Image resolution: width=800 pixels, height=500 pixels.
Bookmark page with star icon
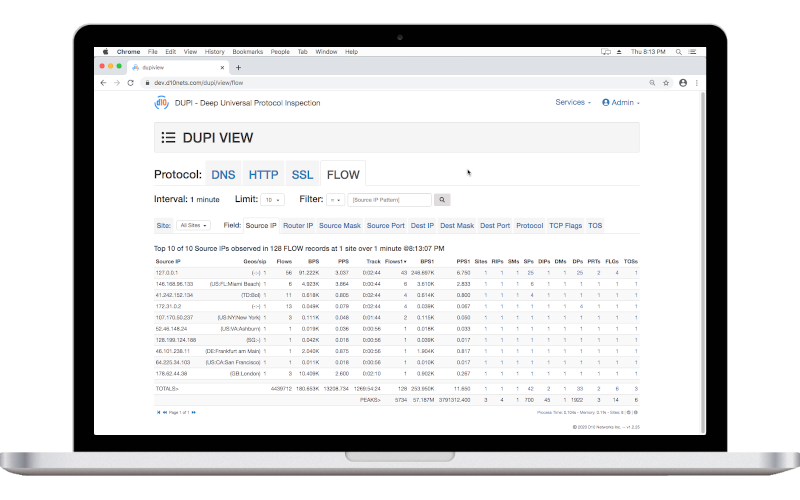tap(666, 83)
